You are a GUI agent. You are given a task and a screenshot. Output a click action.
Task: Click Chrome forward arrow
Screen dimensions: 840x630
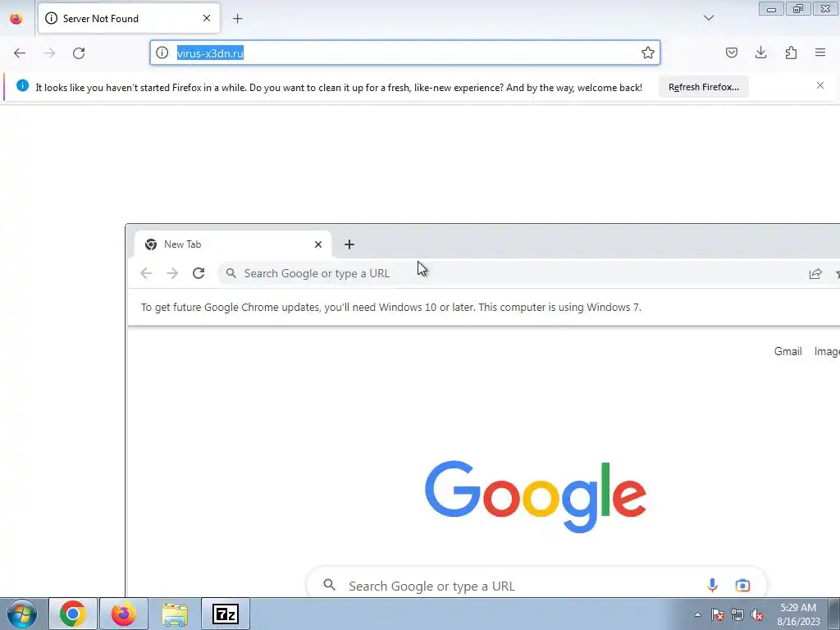click(x=172, y=273)
